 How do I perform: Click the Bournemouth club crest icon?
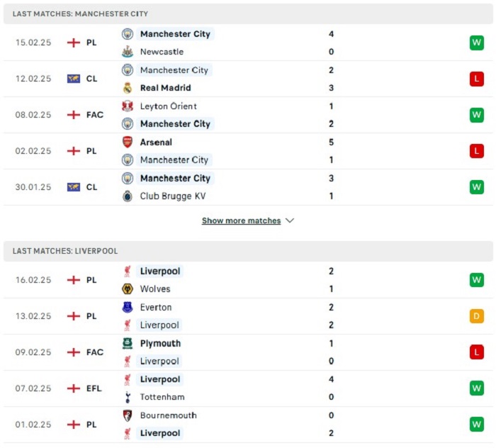point(128,415)
